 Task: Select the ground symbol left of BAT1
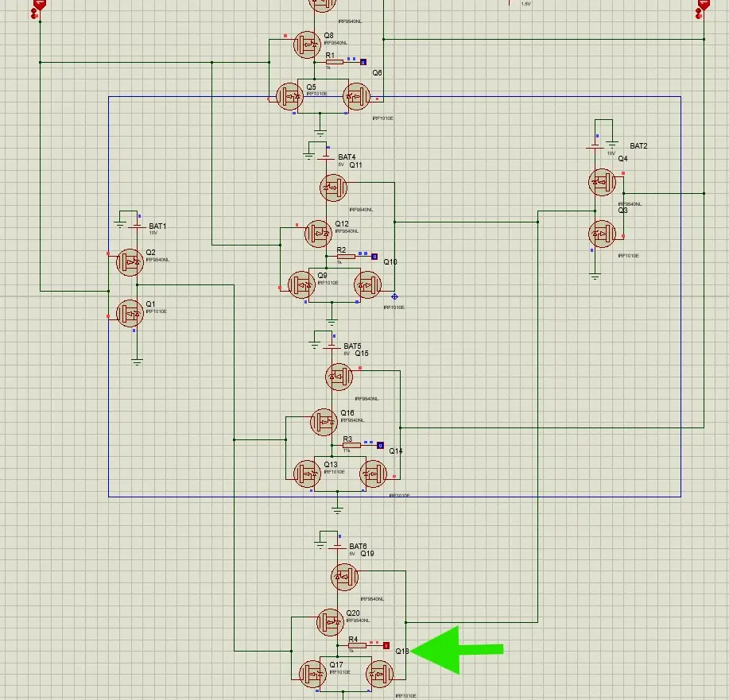coord(120,225)
